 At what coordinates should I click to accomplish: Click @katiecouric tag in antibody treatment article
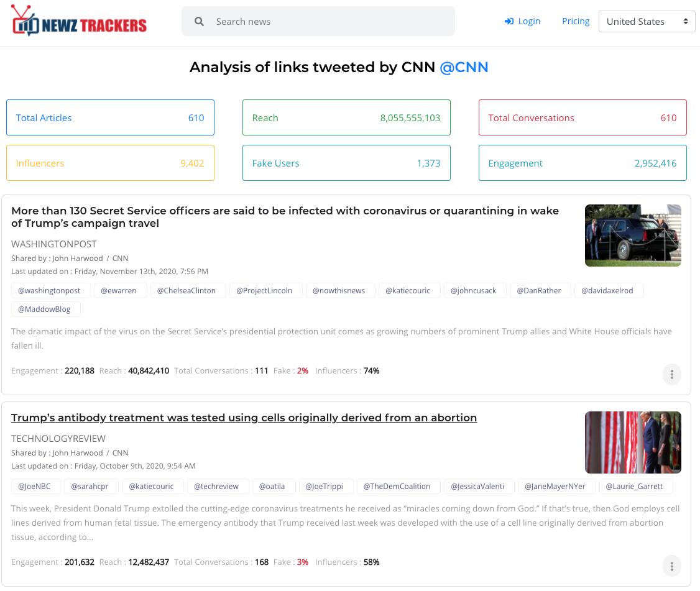click(153, 487)
